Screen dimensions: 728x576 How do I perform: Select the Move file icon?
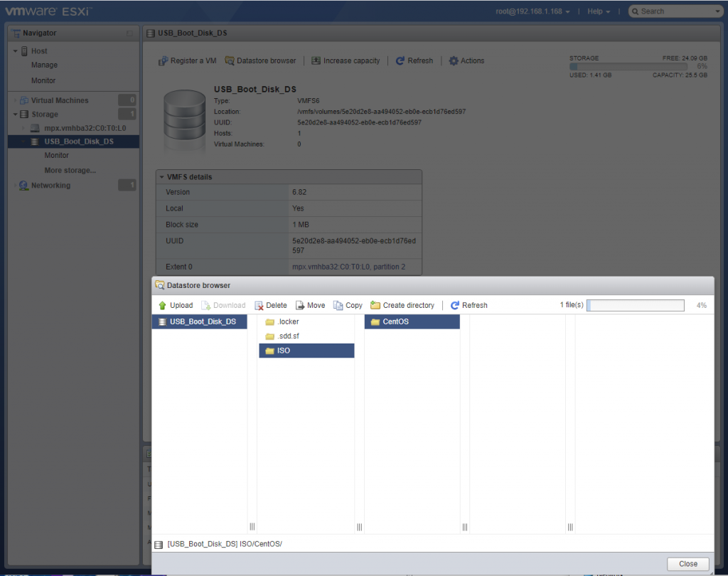pos(300,305)
